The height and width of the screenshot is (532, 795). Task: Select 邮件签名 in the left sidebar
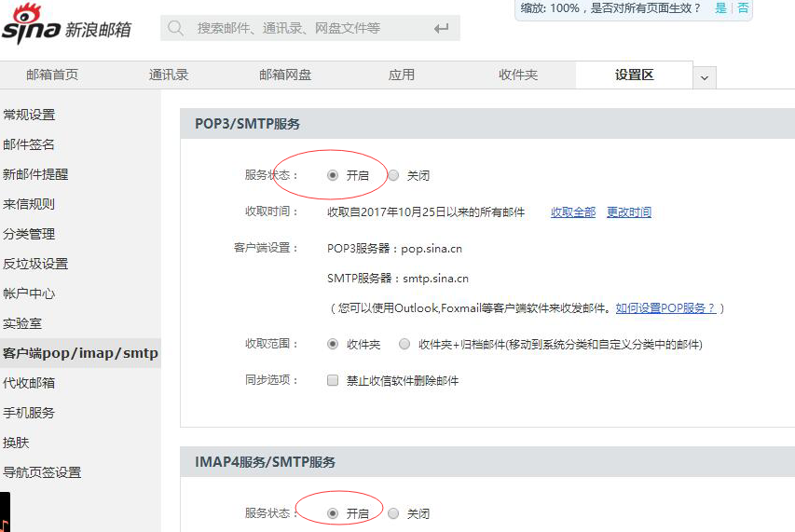click(29, 144)
